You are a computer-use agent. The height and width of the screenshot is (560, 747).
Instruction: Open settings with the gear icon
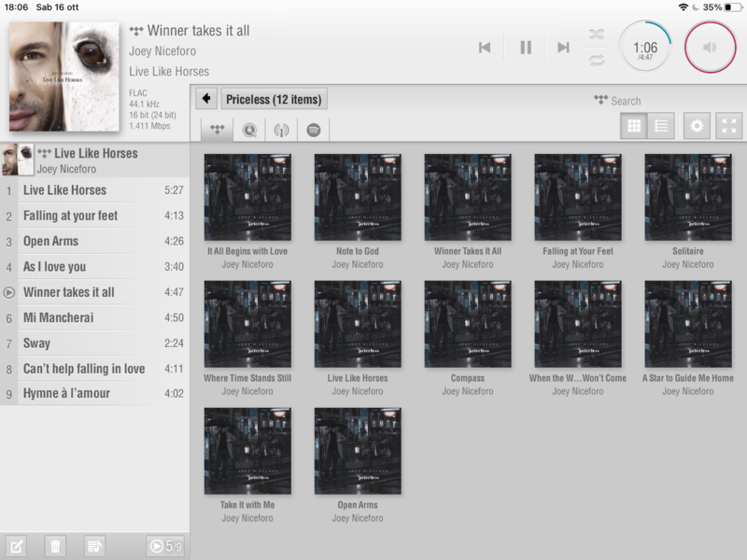click(697, 126)
